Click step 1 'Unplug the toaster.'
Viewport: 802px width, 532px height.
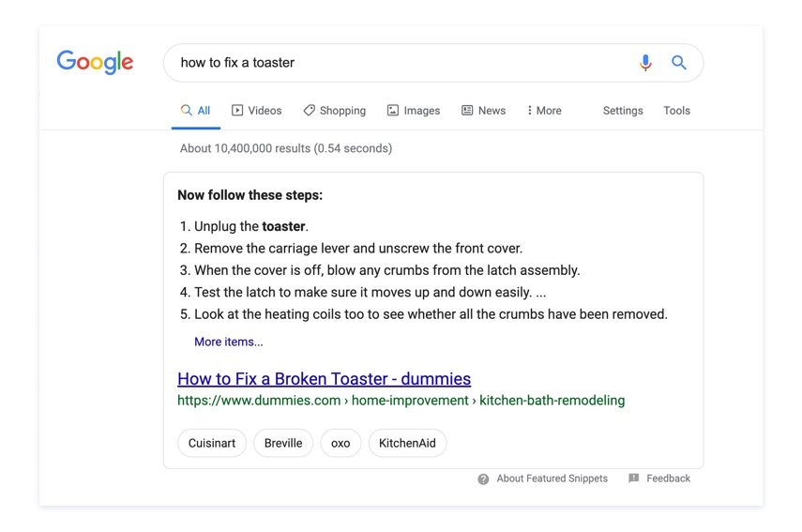244,226
